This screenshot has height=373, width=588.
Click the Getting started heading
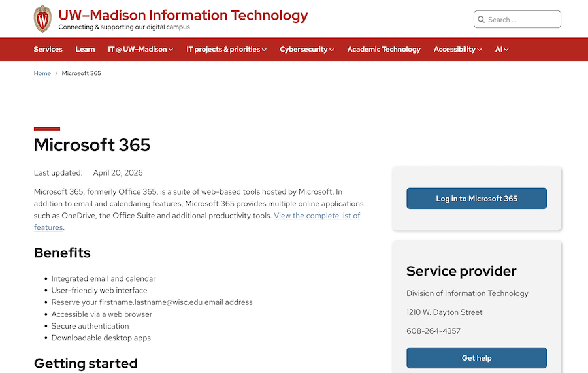tap(86, 364)
